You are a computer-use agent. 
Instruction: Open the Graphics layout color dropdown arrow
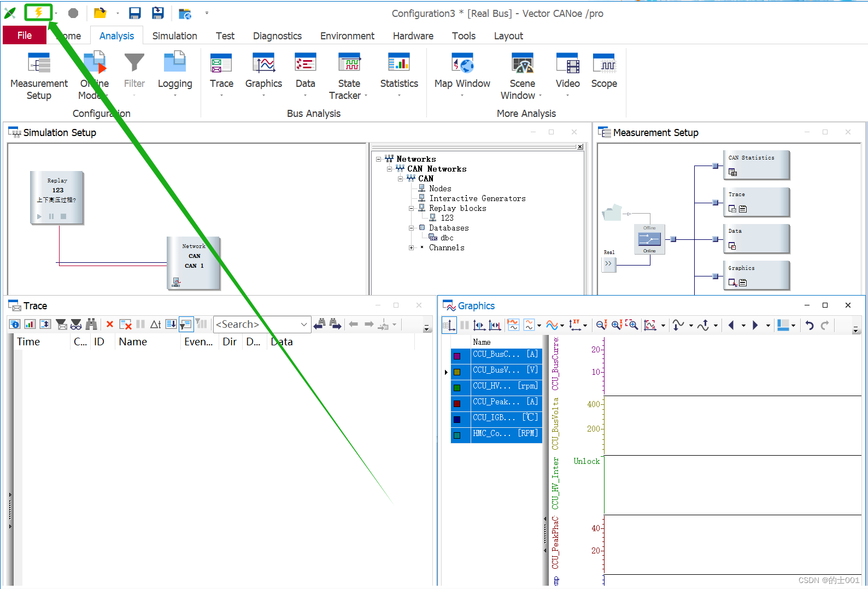[793, 326]
